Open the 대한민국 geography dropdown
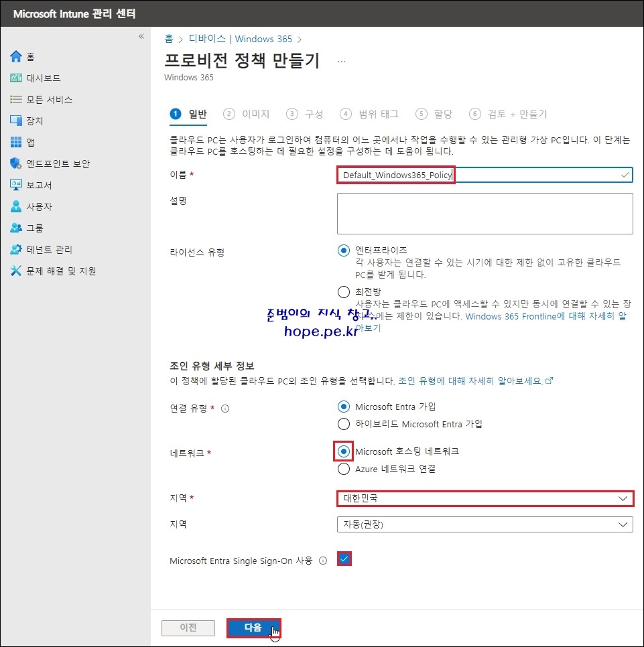 485,498
